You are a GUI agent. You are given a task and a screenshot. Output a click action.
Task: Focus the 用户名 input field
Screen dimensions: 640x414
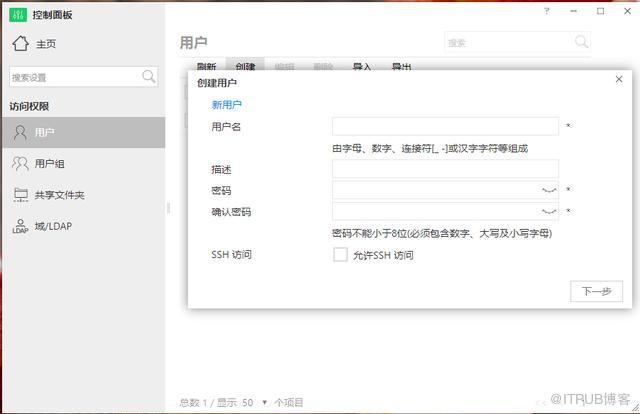[x=445, y=126]
